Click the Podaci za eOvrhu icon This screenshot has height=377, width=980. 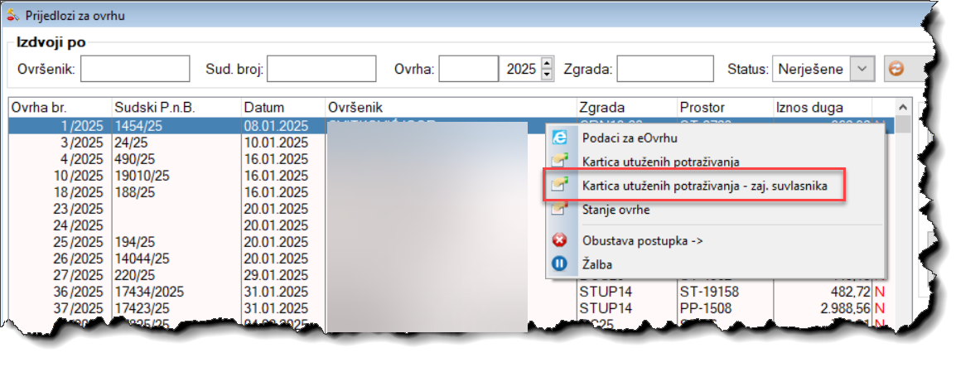click(x=560, y=138)
